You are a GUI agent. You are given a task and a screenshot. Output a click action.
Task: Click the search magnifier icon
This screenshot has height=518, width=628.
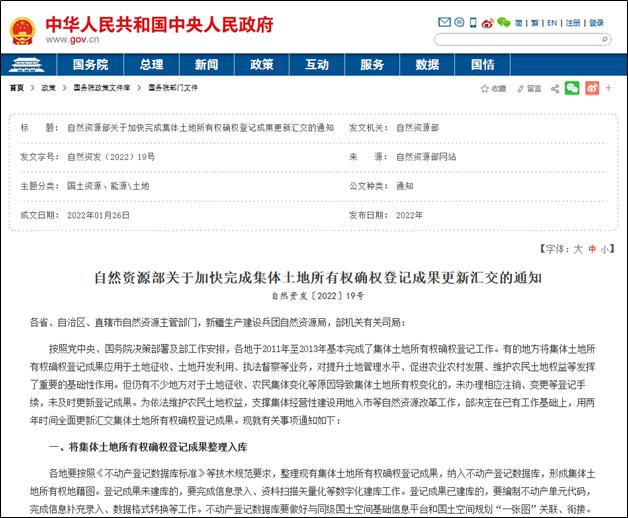[x=604, y=39]
